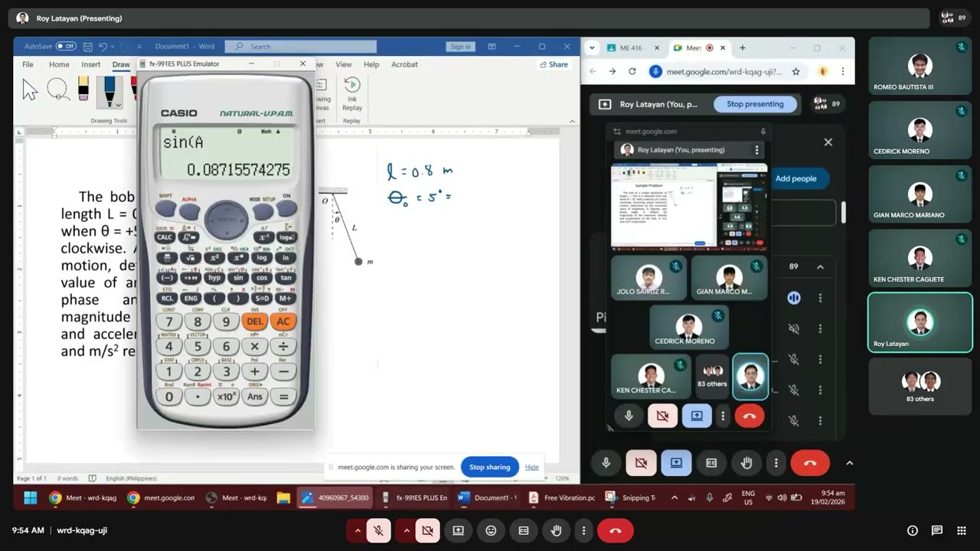Collapse the Word ribbon

[x=571, y=121]
